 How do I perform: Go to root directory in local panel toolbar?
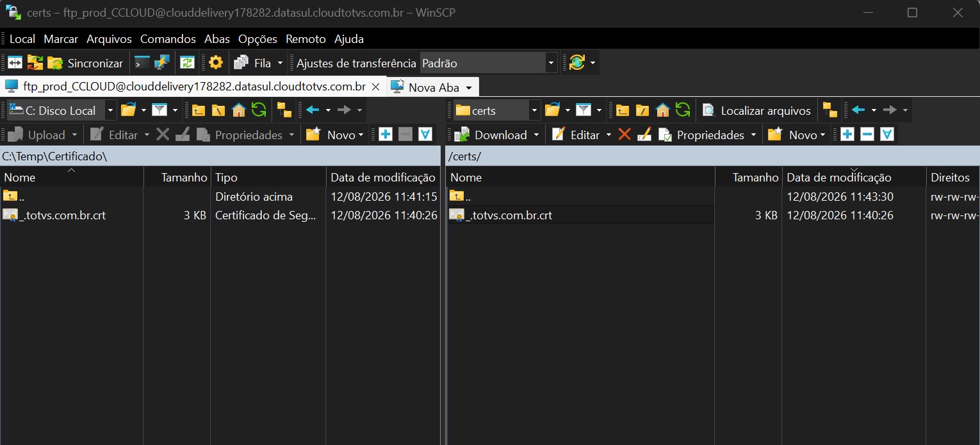point(218,110)
